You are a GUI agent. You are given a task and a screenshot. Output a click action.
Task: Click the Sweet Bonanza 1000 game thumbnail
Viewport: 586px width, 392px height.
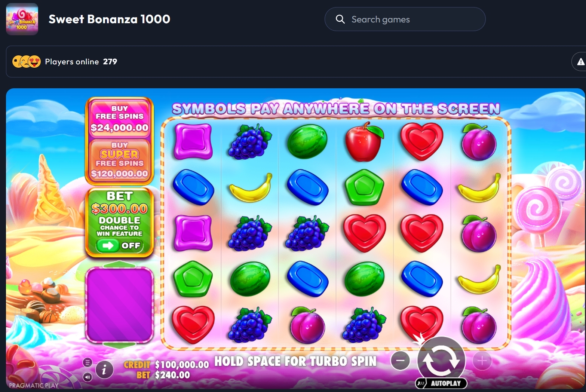(22, 19)
